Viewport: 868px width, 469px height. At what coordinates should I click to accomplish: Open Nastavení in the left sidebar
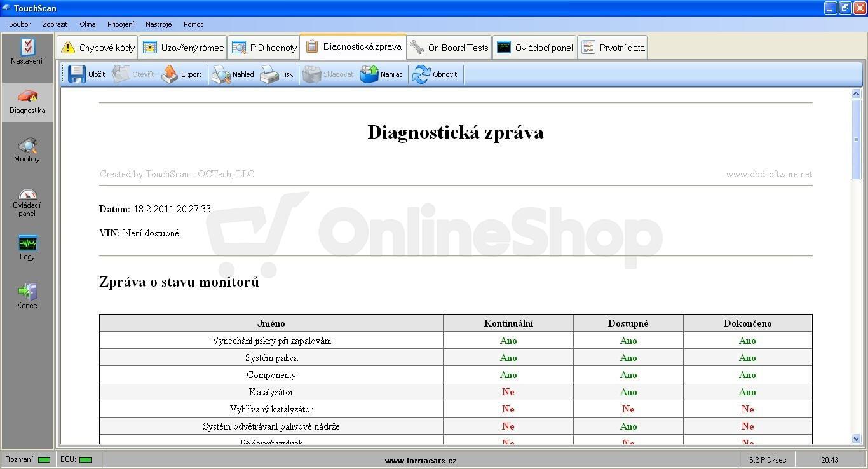(27, 52)
